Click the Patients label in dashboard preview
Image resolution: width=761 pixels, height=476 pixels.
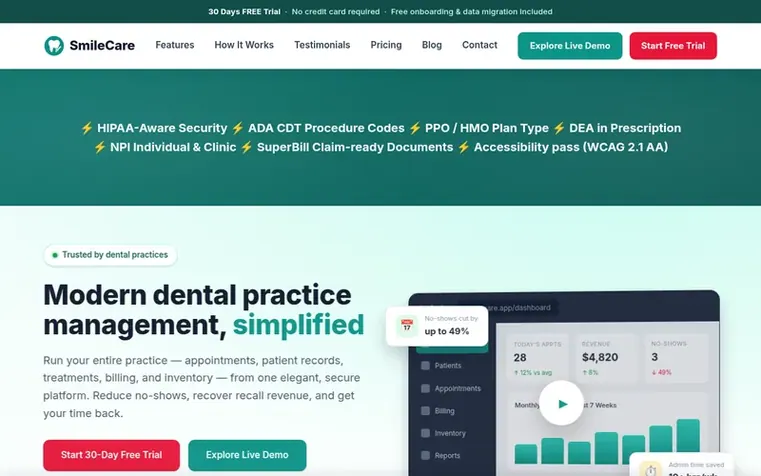448,365
